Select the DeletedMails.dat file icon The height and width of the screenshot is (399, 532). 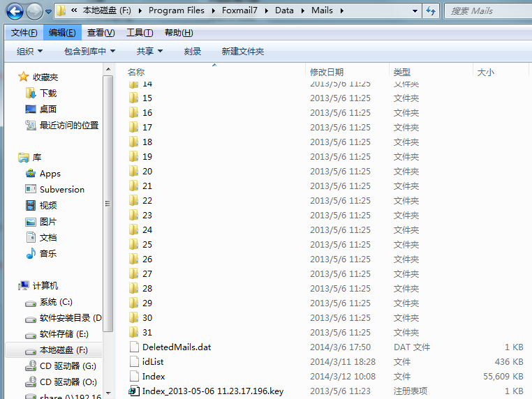pos(135,347)
